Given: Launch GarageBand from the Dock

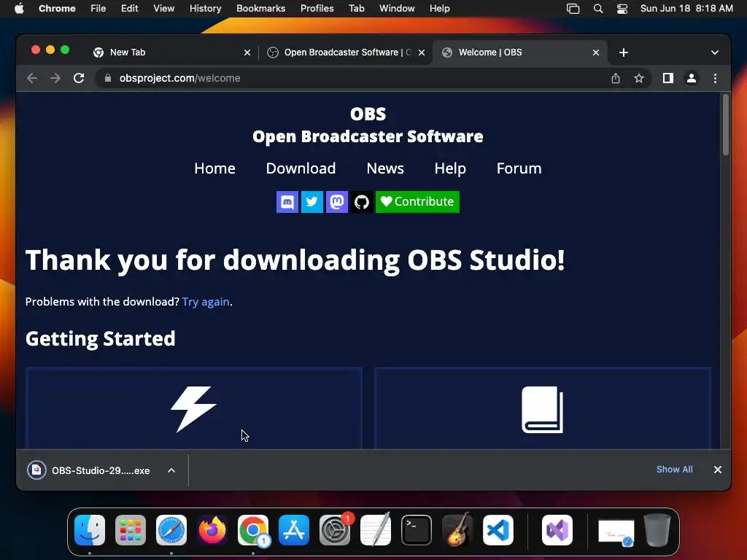Looking at the screenshot, I should coord(457,530).
